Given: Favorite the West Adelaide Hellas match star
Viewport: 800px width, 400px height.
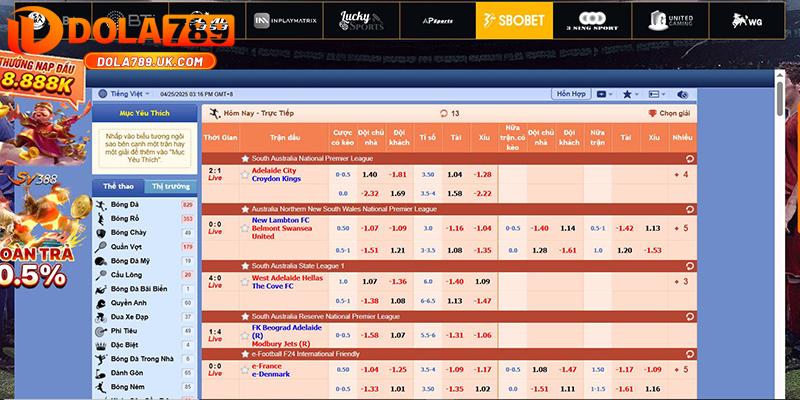Looking at the screenshot, I should tap(244, 282).
